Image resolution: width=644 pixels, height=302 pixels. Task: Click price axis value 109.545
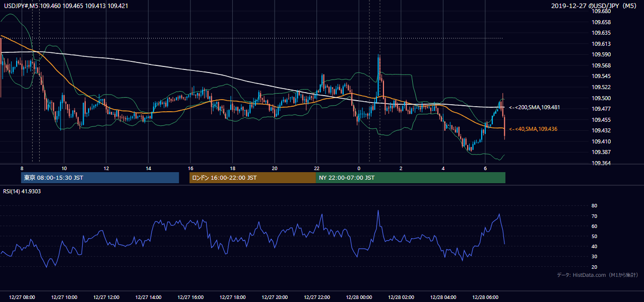point(601,77)
